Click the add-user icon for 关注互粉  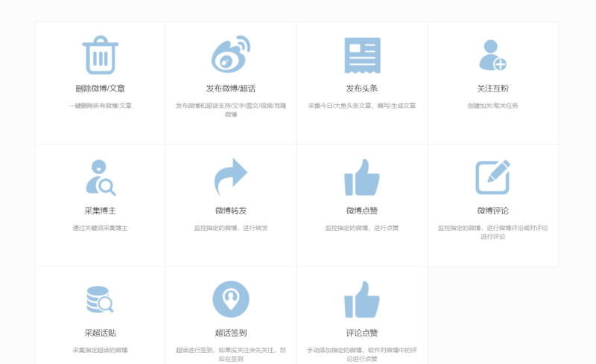click(x=492, y=56)
